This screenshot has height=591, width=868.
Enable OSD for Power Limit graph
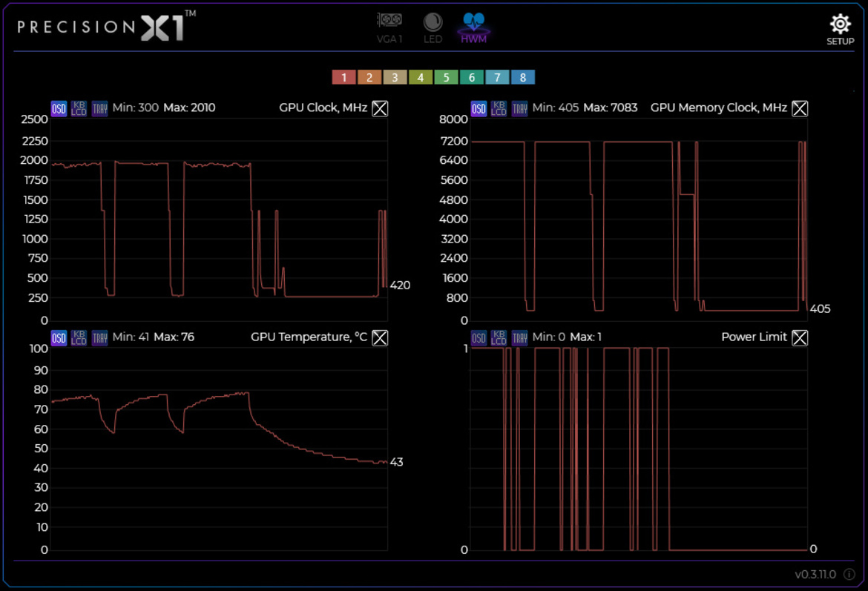[x=479, y=337]
